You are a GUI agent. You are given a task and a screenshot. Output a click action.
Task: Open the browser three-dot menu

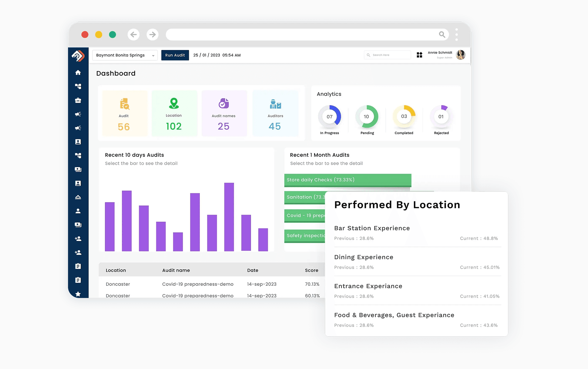457,34
